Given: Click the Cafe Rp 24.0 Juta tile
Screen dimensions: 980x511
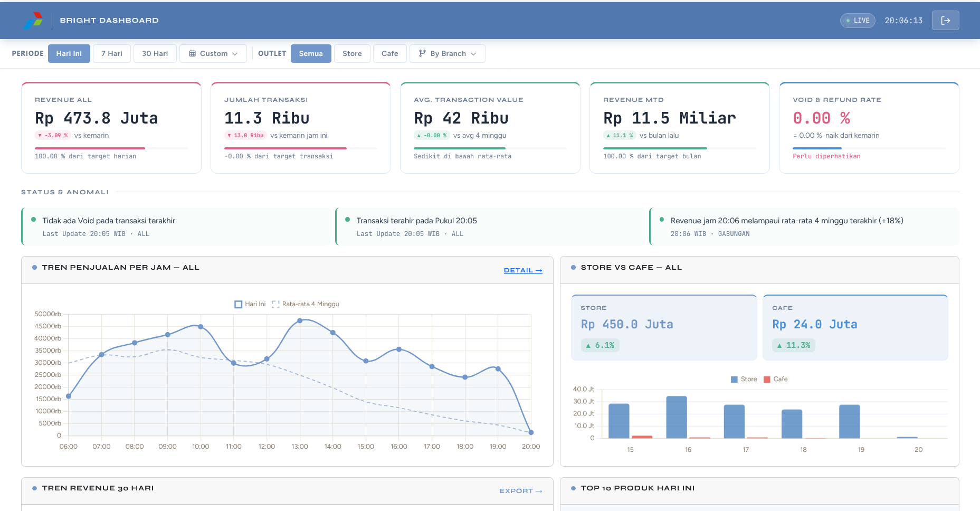Looking at the screenshot, I should 855,327.
